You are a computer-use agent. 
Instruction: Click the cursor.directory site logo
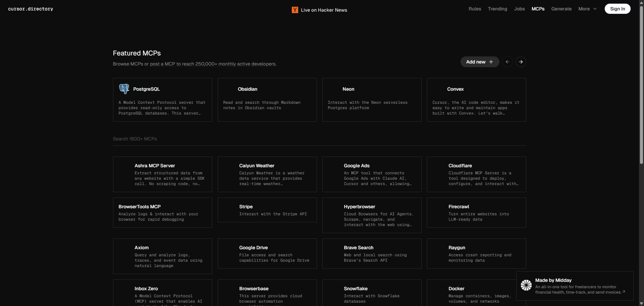pyautogui.click(x=31, y=9)
